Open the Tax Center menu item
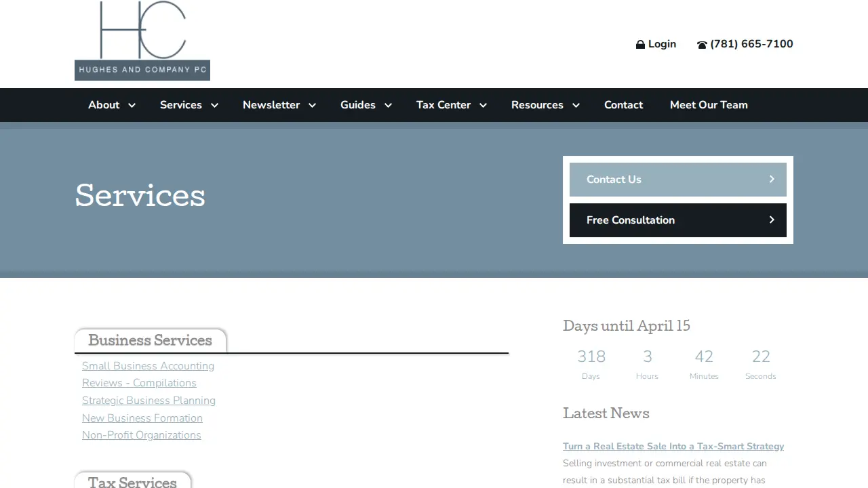 443,104
